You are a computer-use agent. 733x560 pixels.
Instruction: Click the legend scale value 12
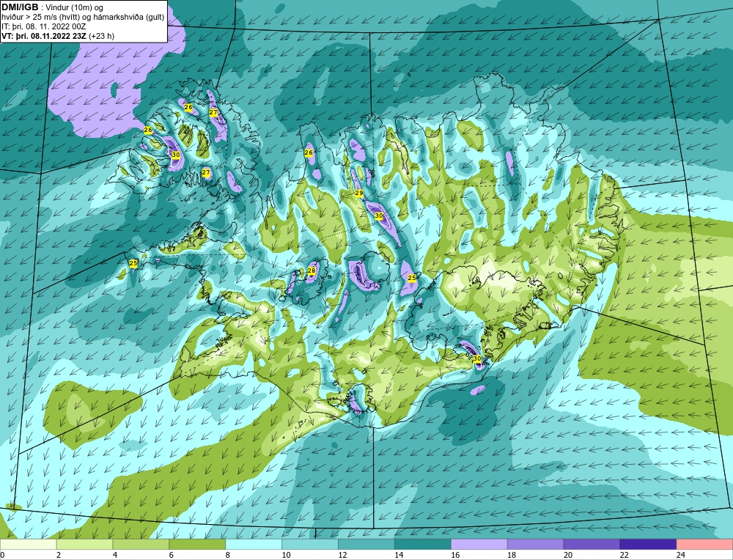click(342, 555)
